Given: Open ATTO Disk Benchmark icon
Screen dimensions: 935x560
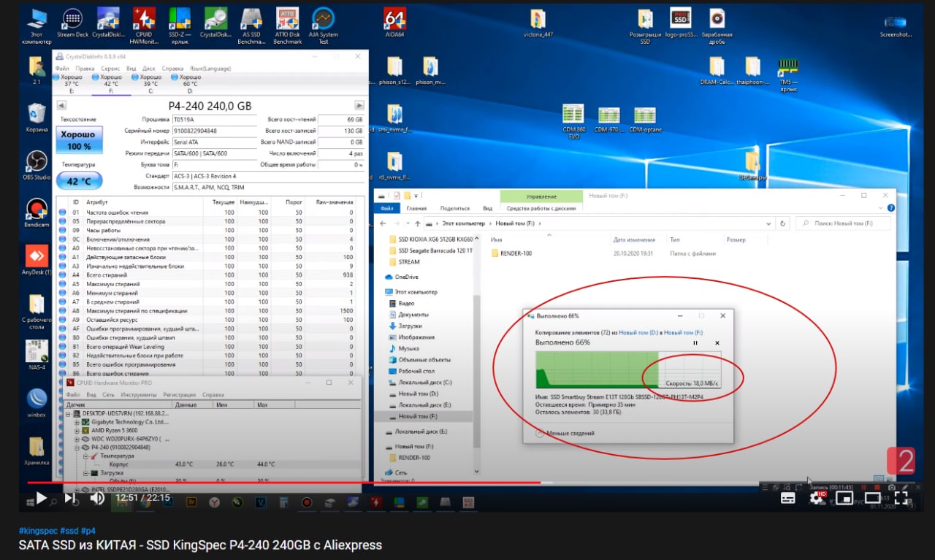Looking at the screenshot, I should coord(287,26).
